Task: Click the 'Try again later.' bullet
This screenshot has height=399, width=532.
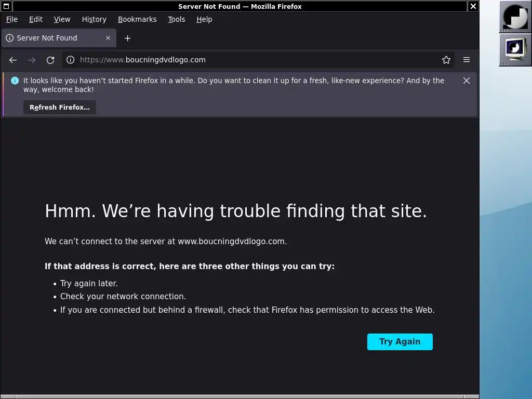Action: coord(89,283)
